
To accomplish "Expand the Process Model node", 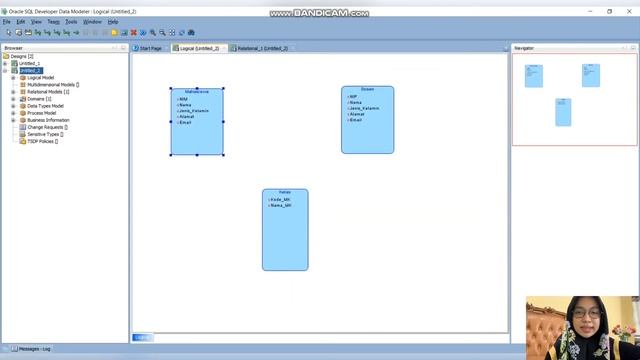I will (13, 113).
